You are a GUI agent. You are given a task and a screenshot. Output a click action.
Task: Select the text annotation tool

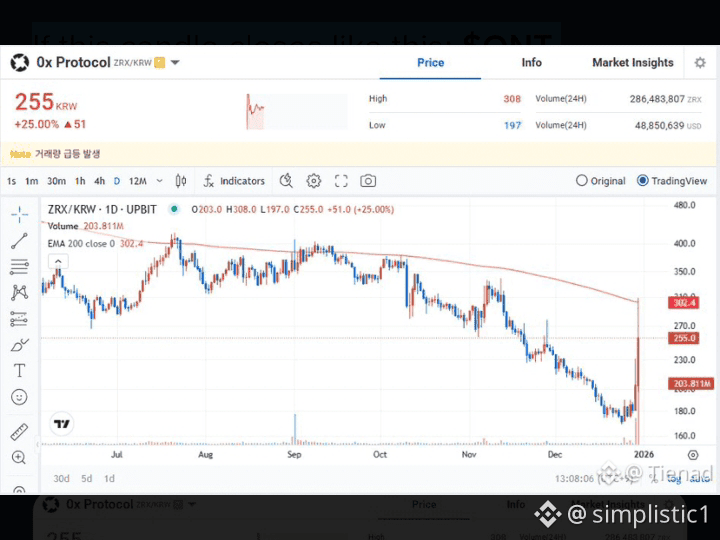click(19, 371)
